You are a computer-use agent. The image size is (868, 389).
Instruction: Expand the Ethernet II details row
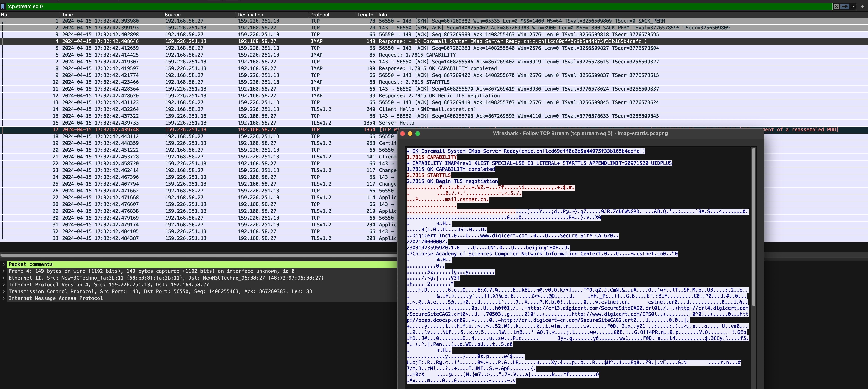(3, 278)
